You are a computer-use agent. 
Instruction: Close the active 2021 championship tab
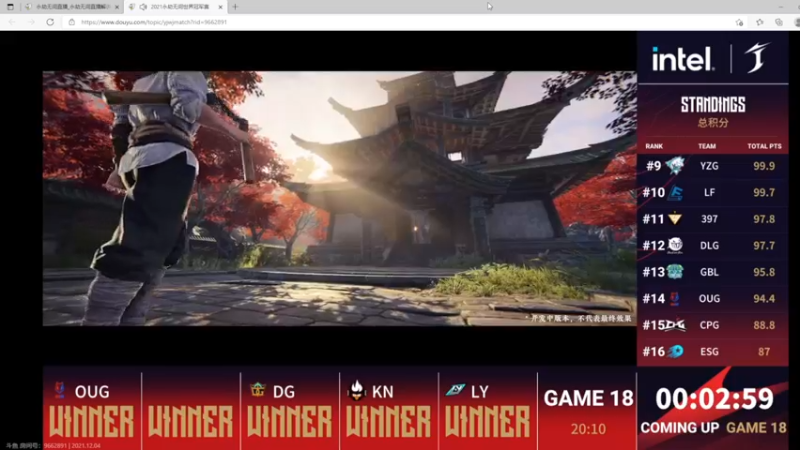click(220, 7)
